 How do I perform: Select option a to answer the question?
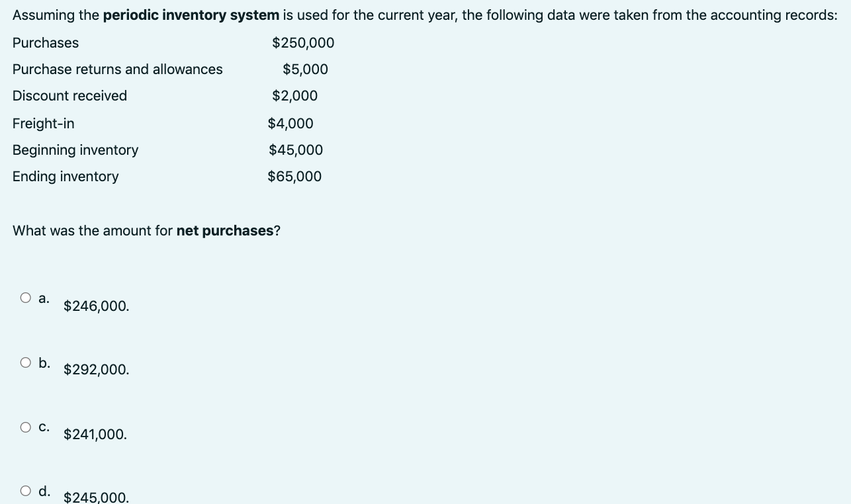click(x=25, y=297)
